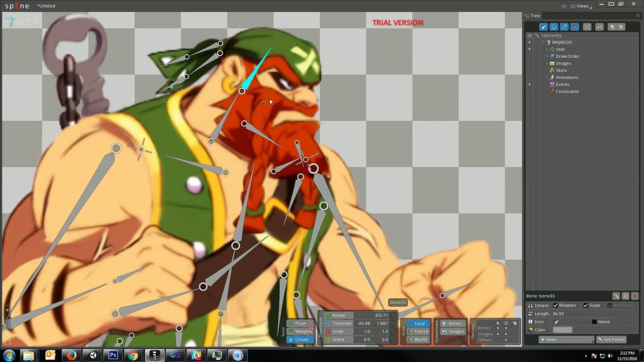Select Skins in the tree
This screenshot has width=644, height=362.
click(561, 70)
